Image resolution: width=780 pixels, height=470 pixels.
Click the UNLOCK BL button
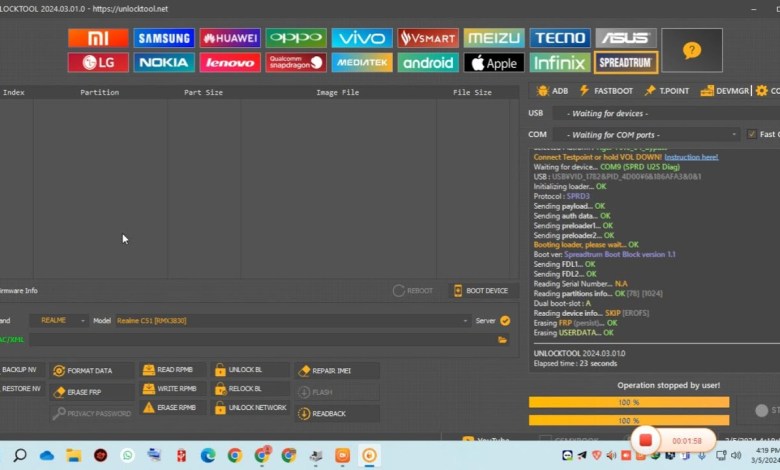250,370
